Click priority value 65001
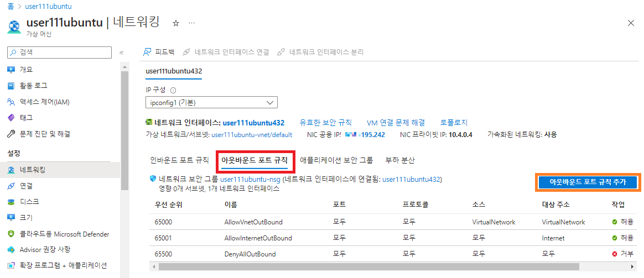 tap(163, 238)
